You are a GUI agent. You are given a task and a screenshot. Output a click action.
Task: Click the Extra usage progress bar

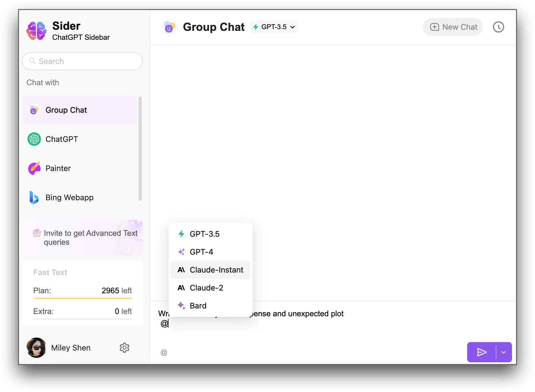[x=82, y=319]
